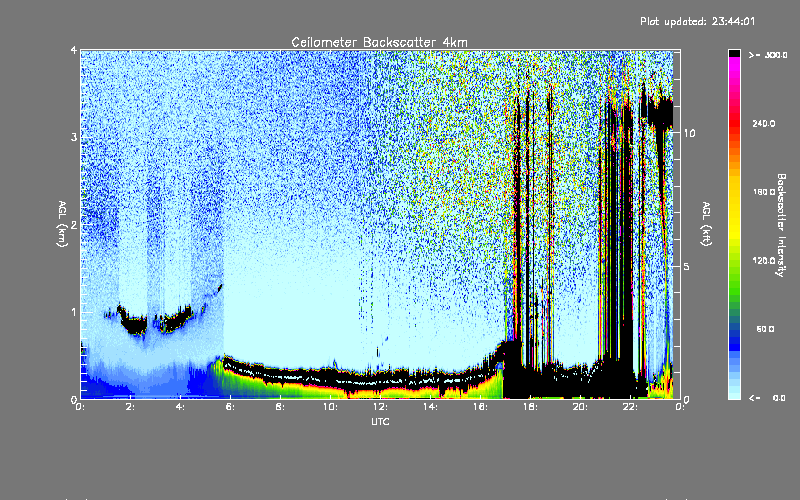
Task: Click the 'Backscatter Intensity' colorbar label
Action: 781,225
